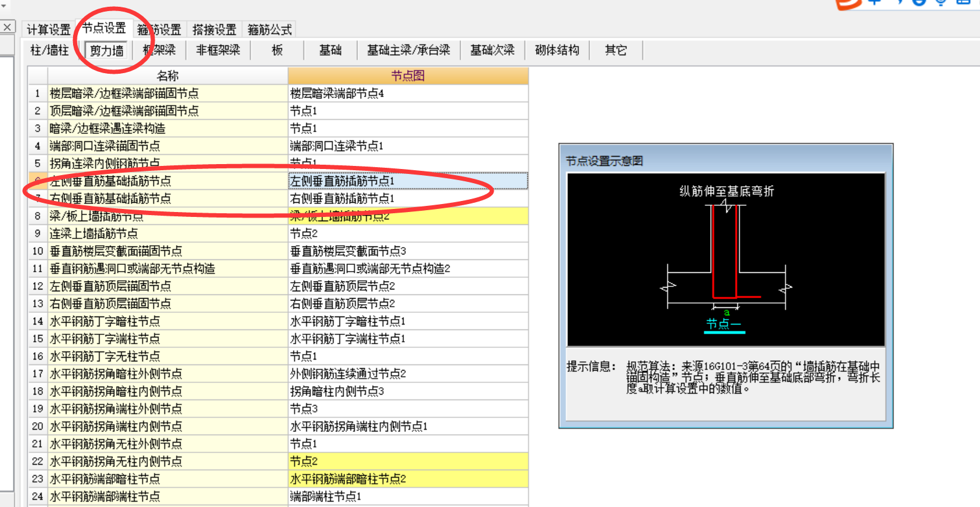Close the panel with the X button
The image size is (980, 507).
click(7, 27)
